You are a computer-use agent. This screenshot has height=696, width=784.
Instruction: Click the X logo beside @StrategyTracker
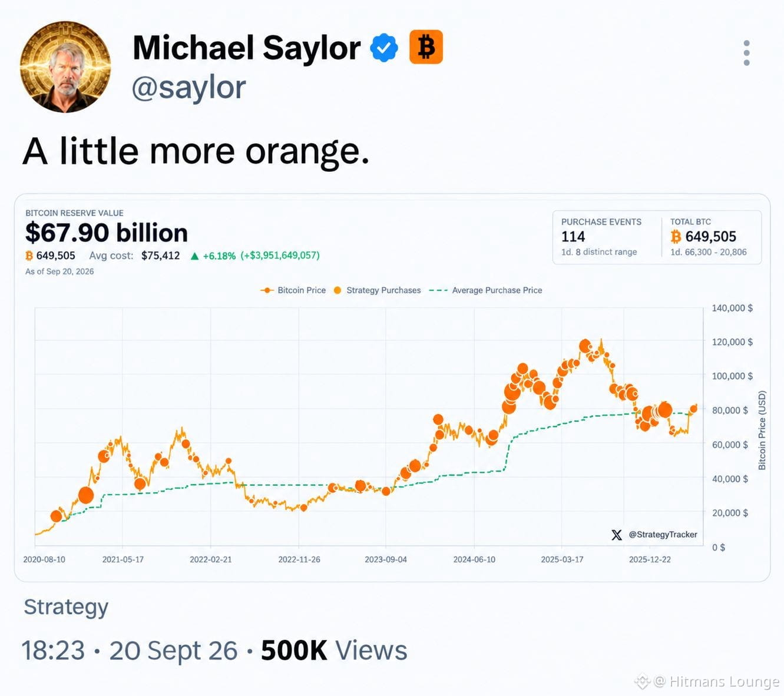tap(617, 535)
